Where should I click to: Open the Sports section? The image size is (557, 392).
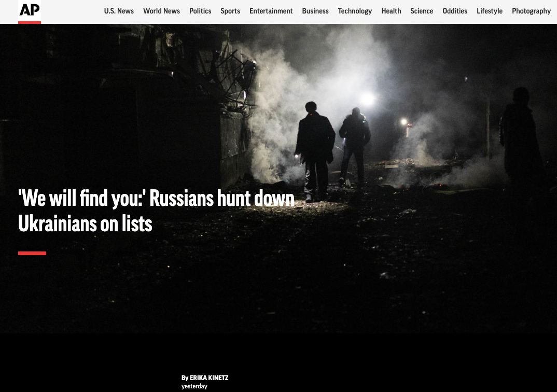[230, 11]
